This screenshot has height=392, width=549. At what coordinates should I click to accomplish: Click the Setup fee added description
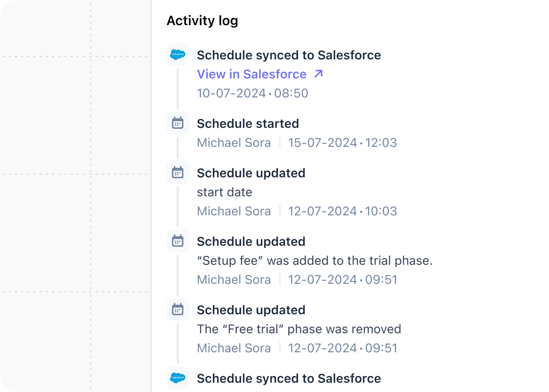(314, 260)
